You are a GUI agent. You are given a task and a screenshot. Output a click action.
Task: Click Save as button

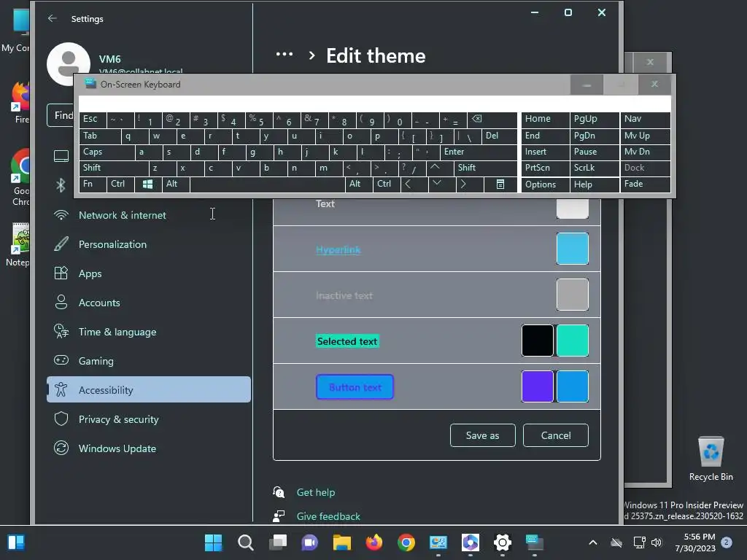click(x=483, y=435)
